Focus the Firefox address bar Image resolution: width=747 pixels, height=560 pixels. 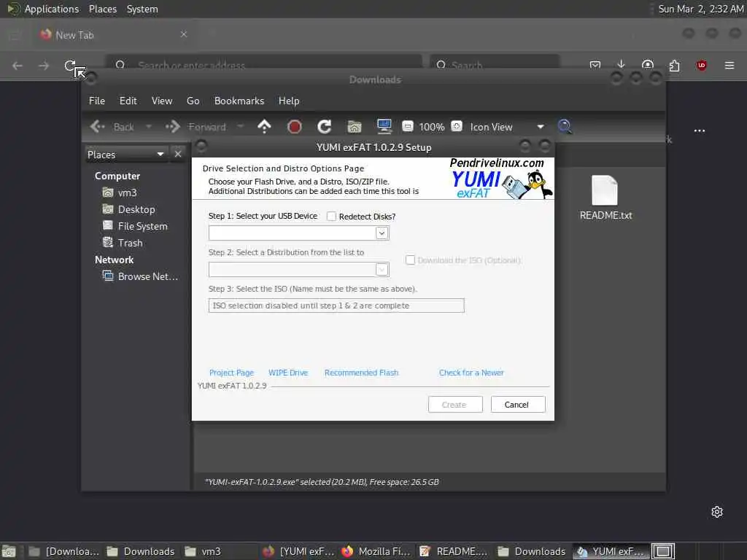click(x=263, y=64)
